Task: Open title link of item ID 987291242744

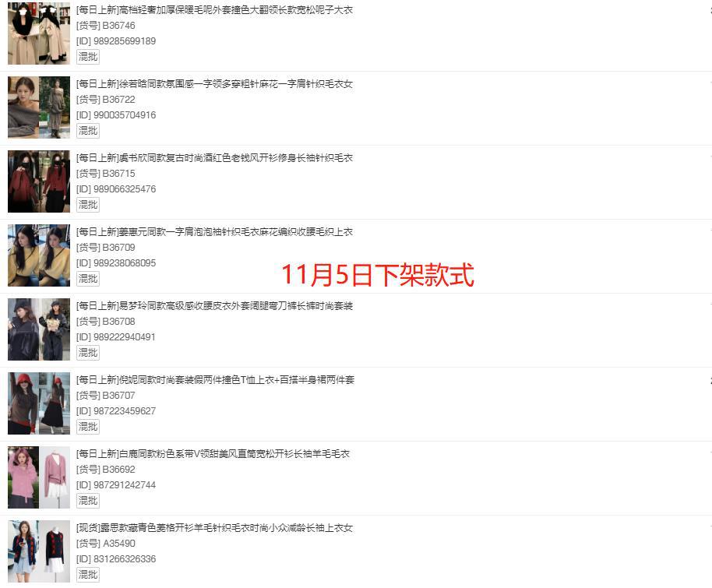Action: click(x=213, y=454)
